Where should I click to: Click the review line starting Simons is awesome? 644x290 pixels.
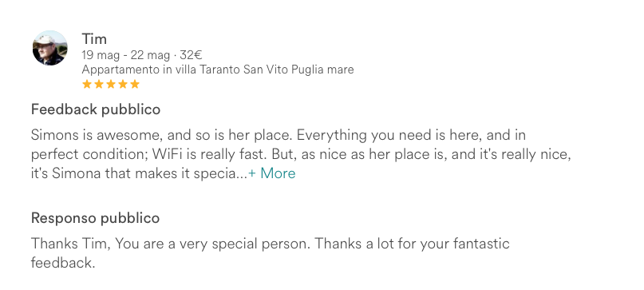pos(279,135)
